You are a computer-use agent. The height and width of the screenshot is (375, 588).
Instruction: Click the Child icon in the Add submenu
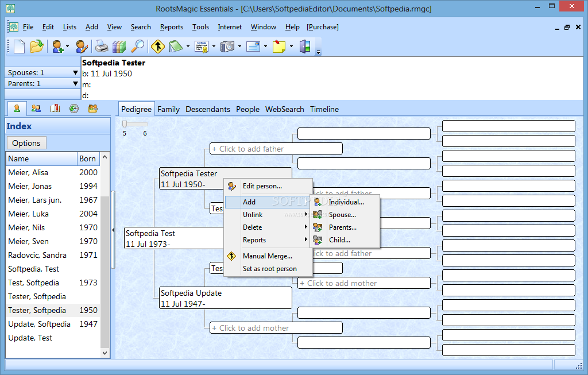318,240
